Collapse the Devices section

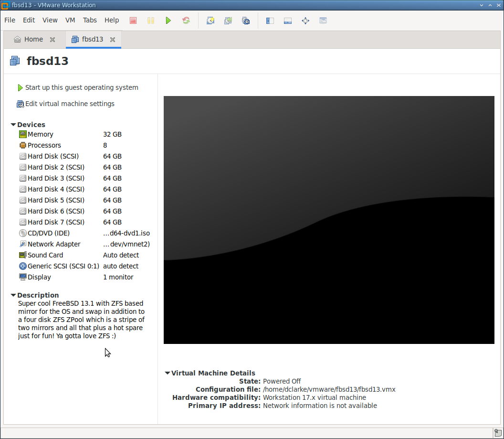point(13,125)
